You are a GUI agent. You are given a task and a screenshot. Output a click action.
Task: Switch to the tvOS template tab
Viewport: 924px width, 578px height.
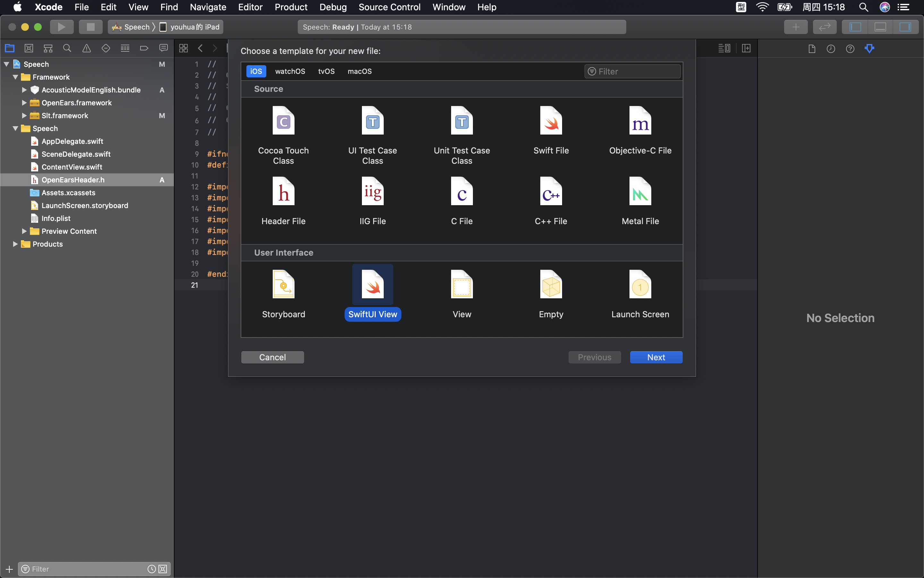327,71
